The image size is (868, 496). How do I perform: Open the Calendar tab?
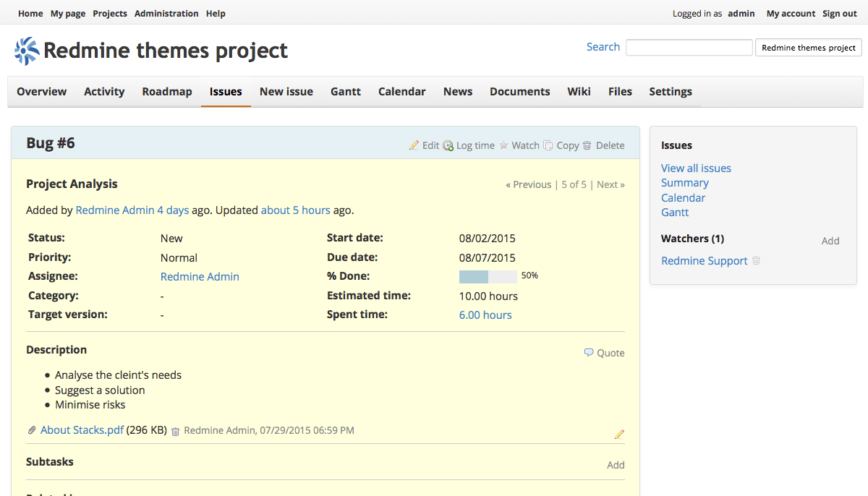[402, 92]
